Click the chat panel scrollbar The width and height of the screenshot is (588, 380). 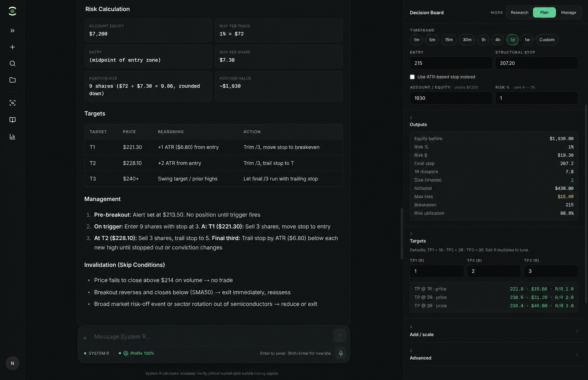pos(401,234)
